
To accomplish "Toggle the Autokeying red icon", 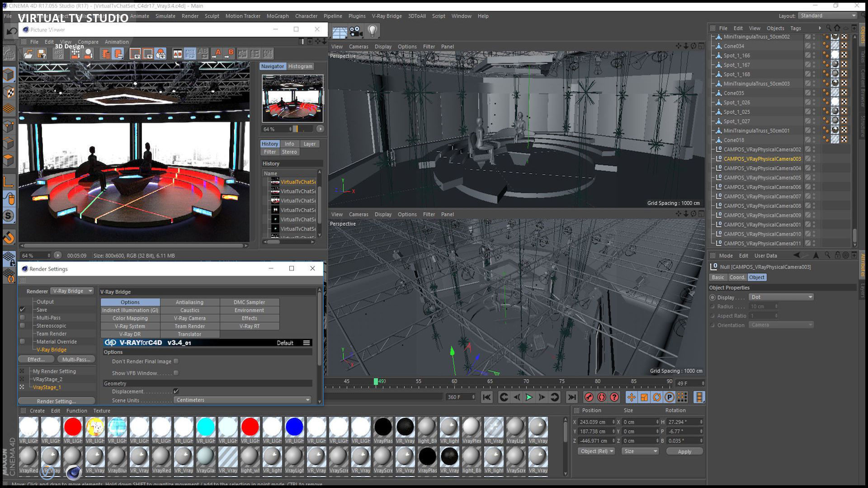I will click(601, 397).
